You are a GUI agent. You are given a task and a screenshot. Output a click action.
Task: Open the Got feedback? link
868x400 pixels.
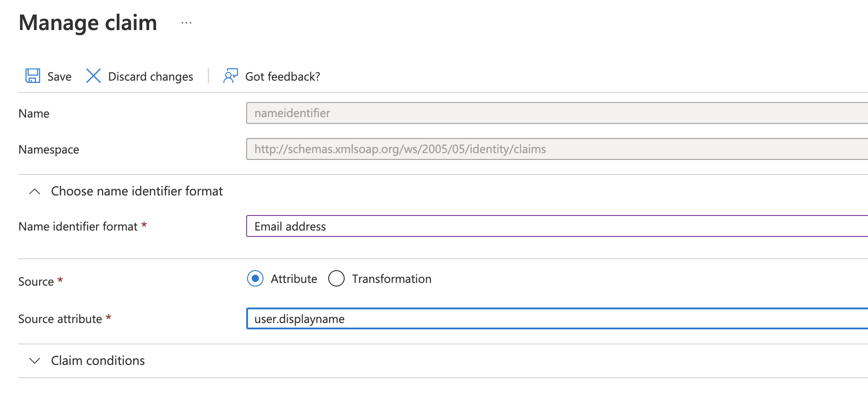[282, 77]
